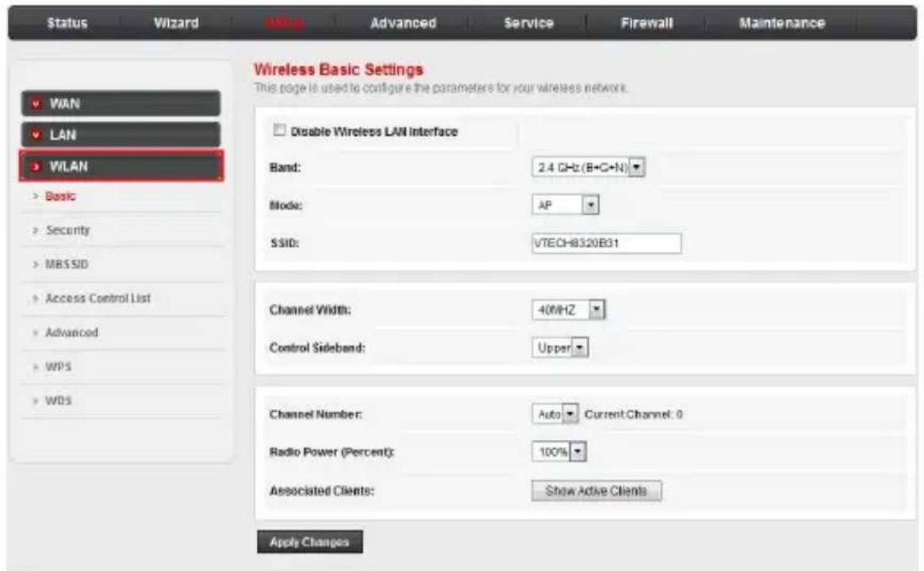Open the Status tab
The height and width of the screenshot is (571, 924).
(67, 23)
